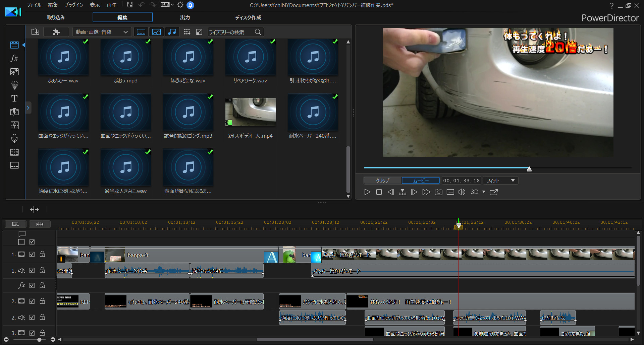Select 新しいビデオ_大.mp4 thumbnail
The image size is (644, 345).
[x=250, y=112]
